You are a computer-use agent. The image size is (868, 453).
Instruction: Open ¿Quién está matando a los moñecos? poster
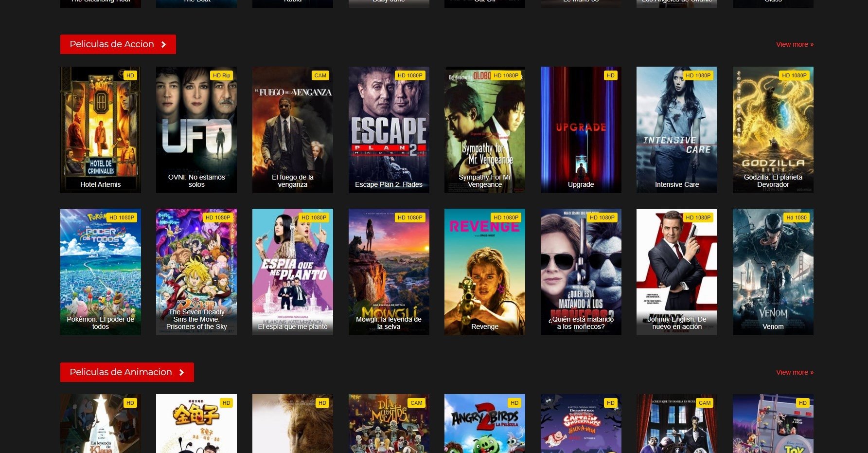pos(581,272)
